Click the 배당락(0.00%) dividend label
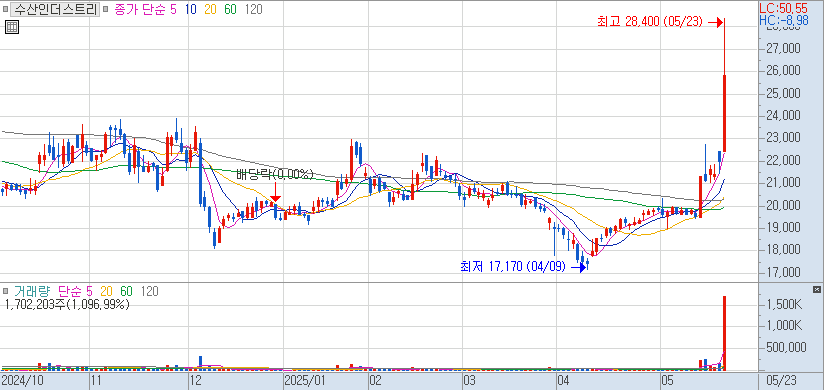824x390 pixels. click(275, 175)
